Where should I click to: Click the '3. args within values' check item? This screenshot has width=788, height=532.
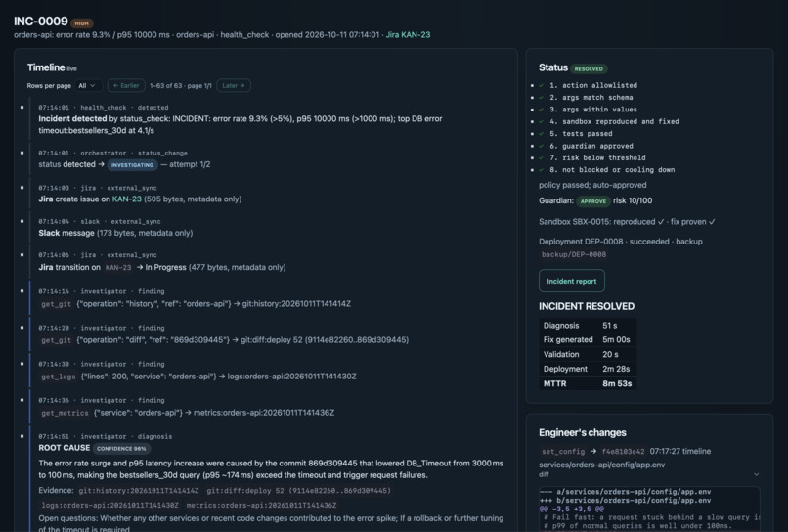click(593, 110)
